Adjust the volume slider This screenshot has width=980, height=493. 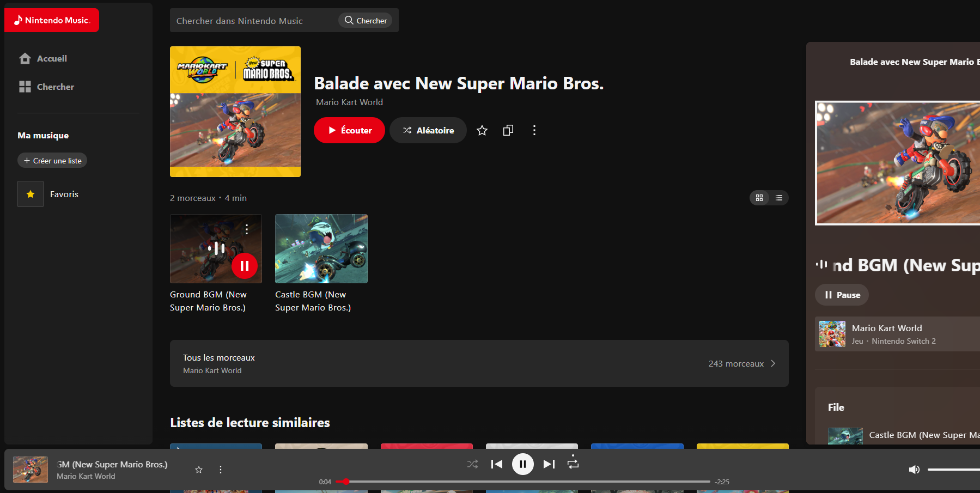pyautogui.click(x=953, y=470)
